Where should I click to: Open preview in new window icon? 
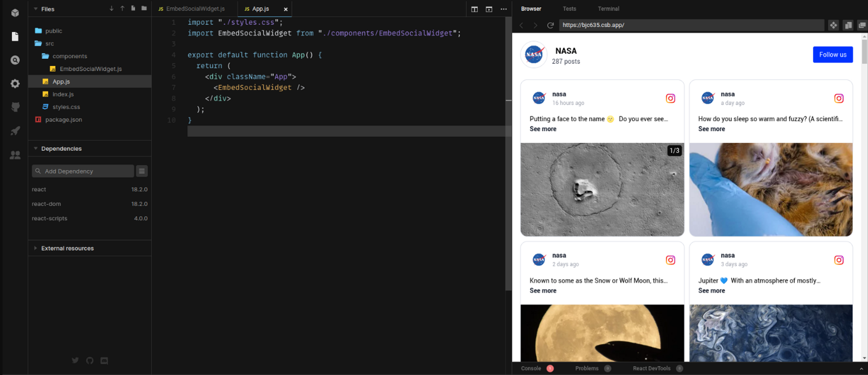862,25
